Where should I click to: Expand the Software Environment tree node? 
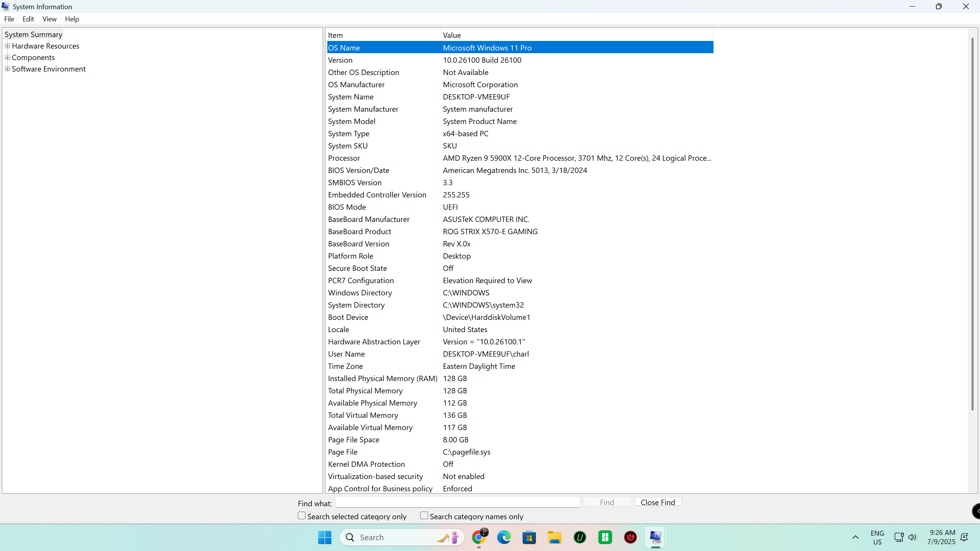pyautogui.click(x=7, y=69)
